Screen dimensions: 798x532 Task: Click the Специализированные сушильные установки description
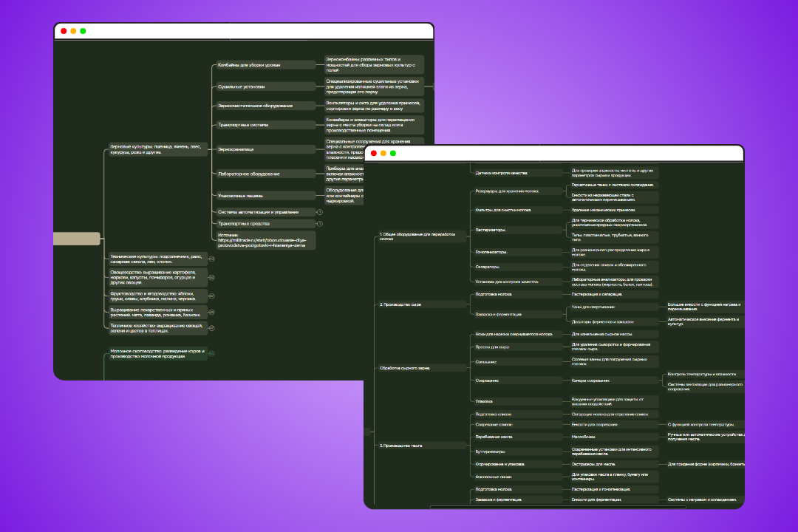(x=374, y=86)
